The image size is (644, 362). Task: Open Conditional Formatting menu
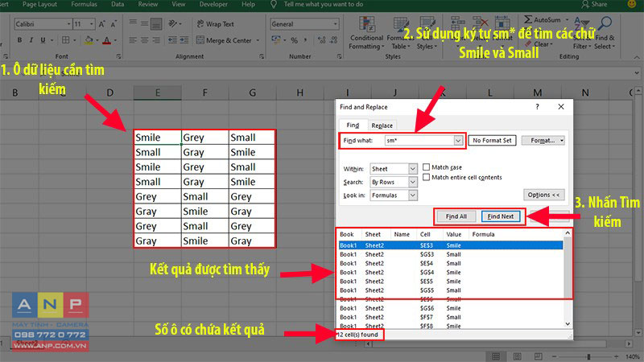pos(366,34)
